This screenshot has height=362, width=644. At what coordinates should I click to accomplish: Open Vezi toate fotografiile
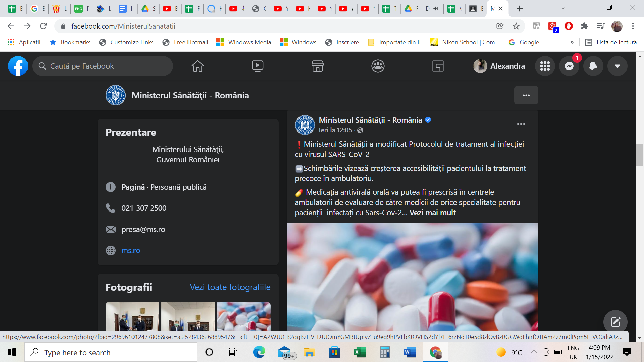(x=230, y=287)
